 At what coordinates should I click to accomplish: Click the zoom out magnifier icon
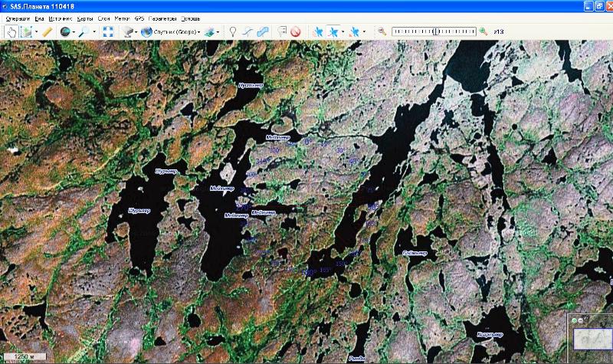tap(381, 31)
